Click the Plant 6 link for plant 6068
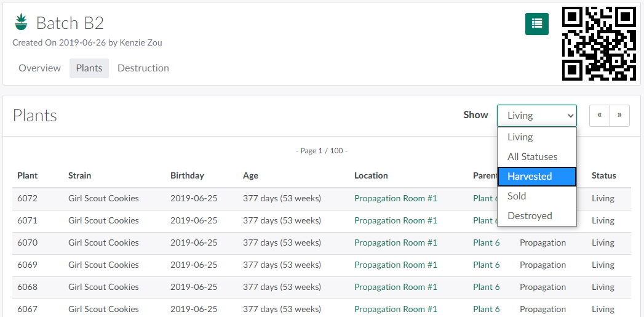 [487, 287]
